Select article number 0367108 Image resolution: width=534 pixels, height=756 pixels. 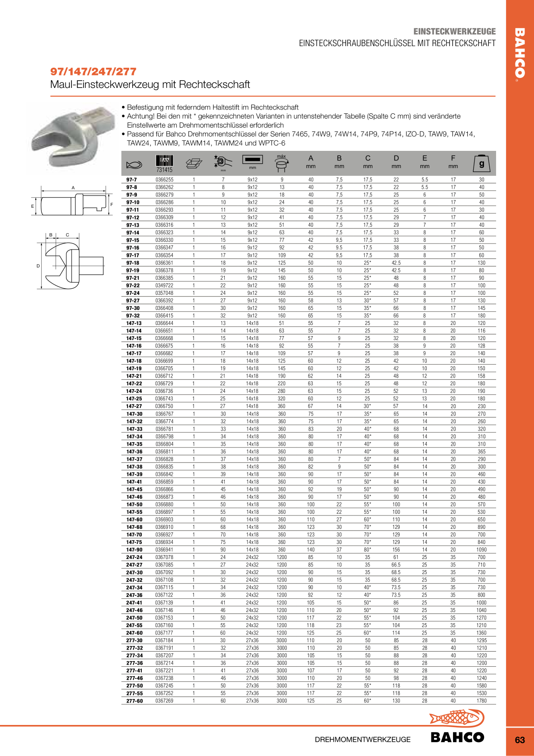pos(165,580)
